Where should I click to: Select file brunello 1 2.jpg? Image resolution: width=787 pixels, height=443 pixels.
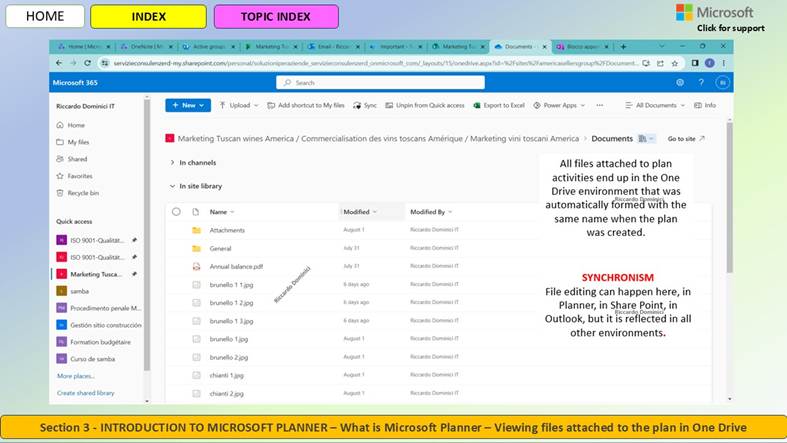pyautogui.click(x=231, y=303)
